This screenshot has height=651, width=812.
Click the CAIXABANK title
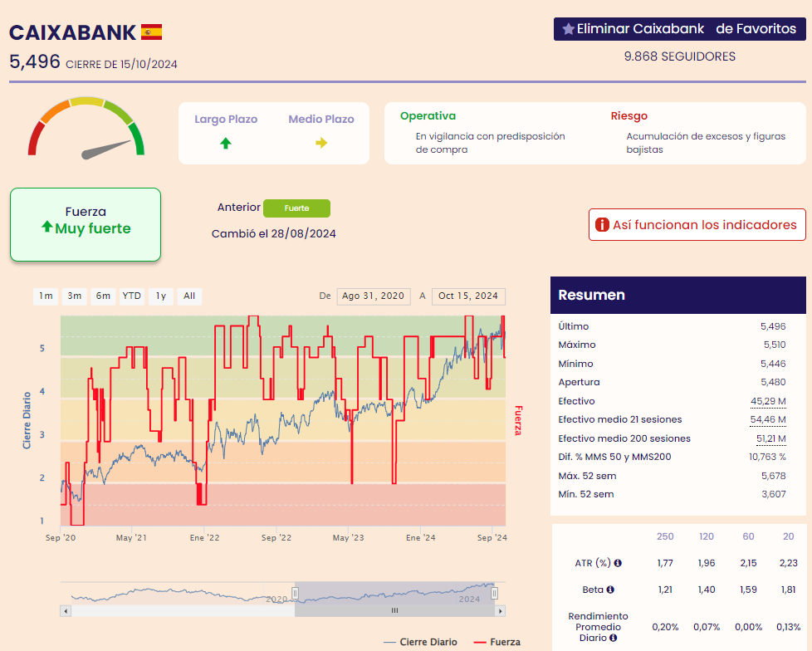(x=72, y=32)
